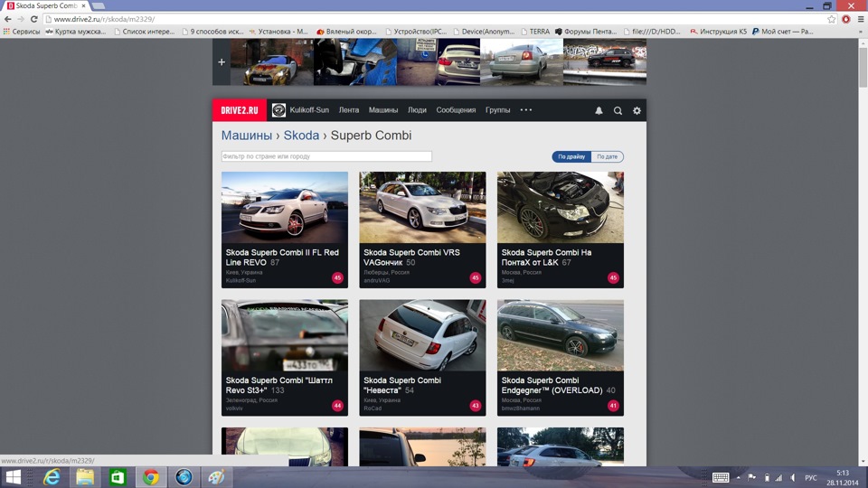The height and width of the screenshot is (488, 868).
Task: Open bookmark 'Мой счет — Pa...'
Action: (x=782, y=32)
